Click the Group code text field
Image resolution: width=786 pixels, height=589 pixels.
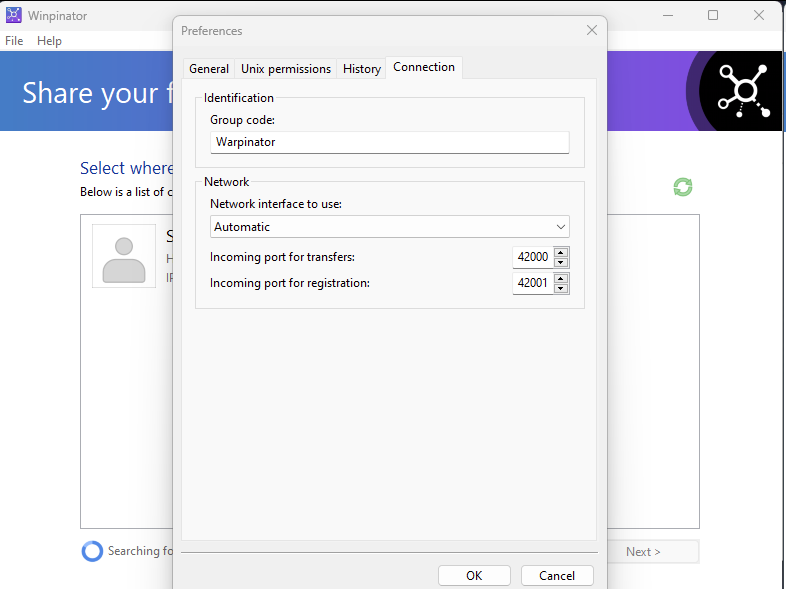pyautogui.click(x=390, y=142)
